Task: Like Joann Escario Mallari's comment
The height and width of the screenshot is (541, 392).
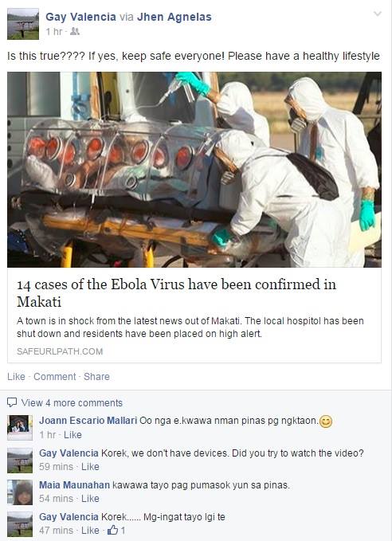Action: pyautogui.click(x=73, y=435)
